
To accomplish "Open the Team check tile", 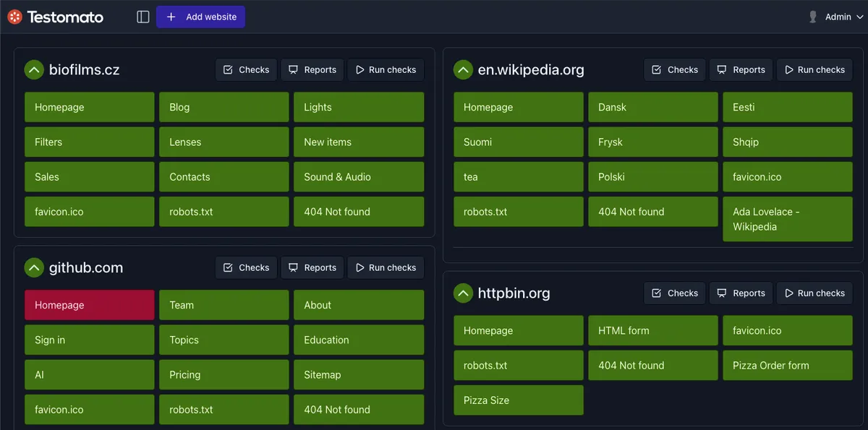I will (224, 305).
